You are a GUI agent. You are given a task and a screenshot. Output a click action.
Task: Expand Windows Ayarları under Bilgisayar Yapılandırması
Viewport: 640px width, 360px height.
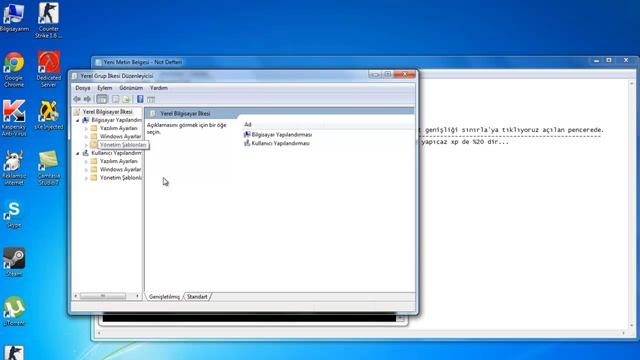coord(86,137)
